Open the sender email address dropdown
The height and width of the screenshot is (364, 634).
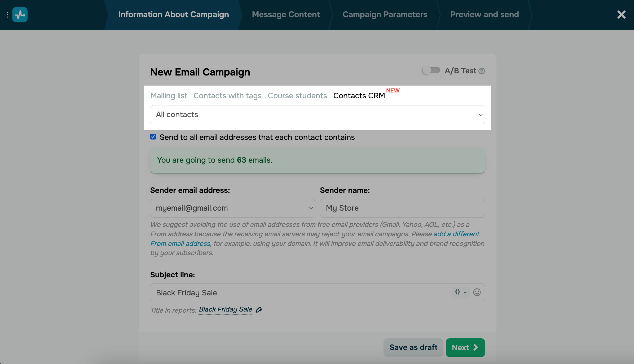tap(232, 208)
